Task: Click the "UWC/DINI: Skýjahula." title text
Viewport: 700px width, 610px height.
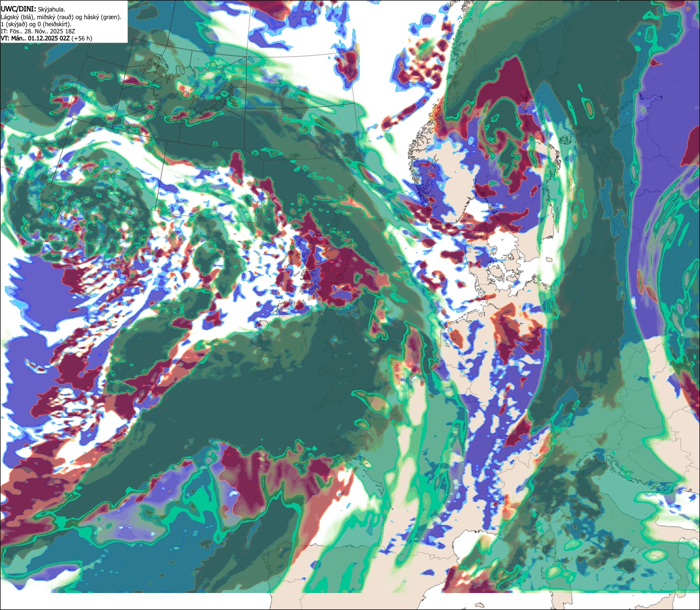Action: pyautogui.click(x=33, y=9)
